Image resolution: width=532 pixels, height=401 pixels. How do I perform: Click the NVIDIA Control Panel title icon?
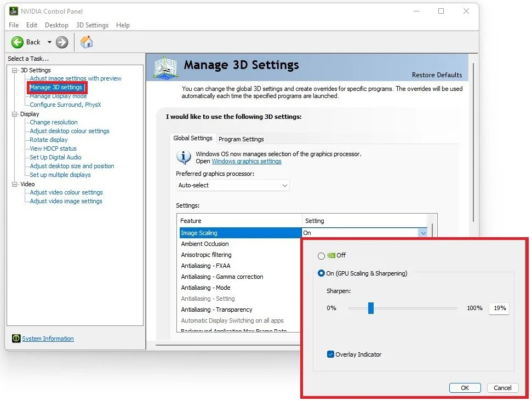14,11
